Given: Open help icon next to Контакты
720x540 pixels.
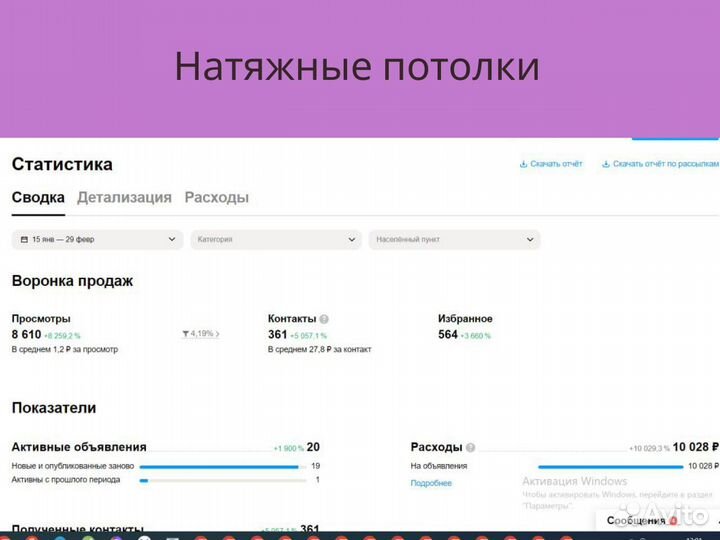Looking at the screenshot, I should [324, 319].
